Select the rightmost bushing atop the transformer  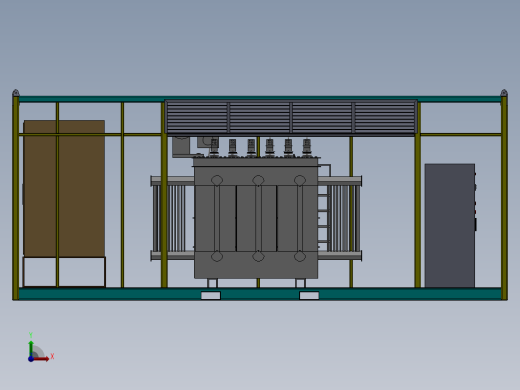tap(307, 147)
